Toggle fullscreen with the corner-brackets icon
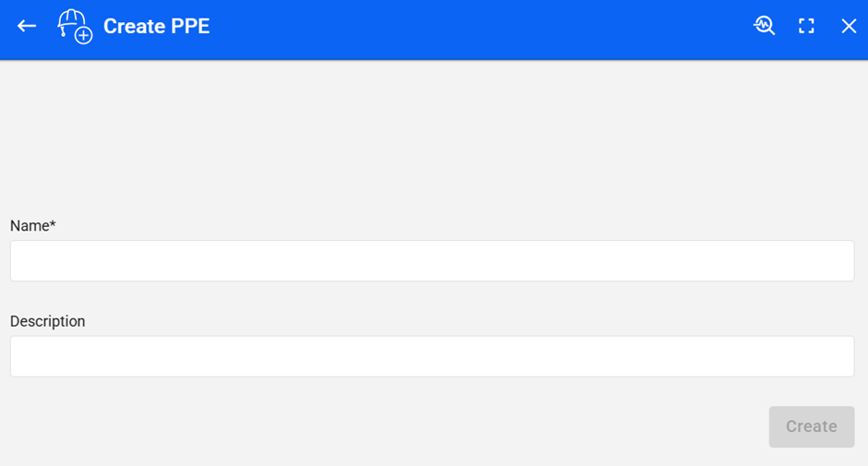868x466 pixels. (807, 26)
